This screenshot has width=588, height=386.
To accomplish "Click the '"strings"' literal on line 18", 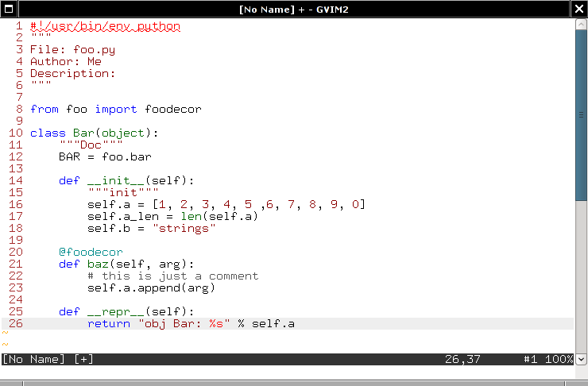I will tap(184, 229).
